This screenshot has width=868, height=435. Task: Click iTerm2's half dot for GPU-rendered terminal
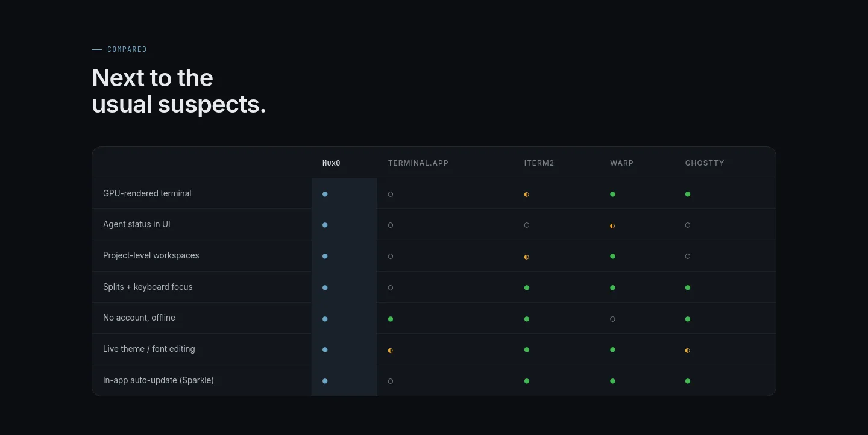pos(527,195)
